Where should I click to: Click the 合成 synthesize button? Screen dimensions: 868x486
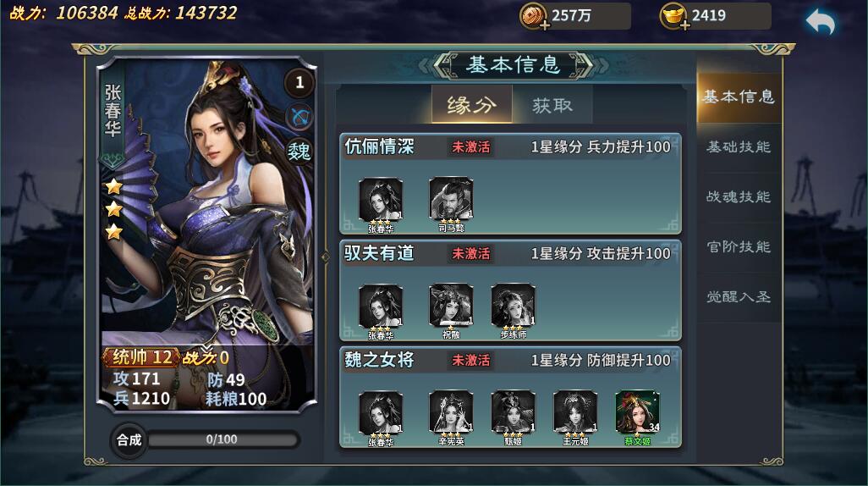tap(129, 440)
